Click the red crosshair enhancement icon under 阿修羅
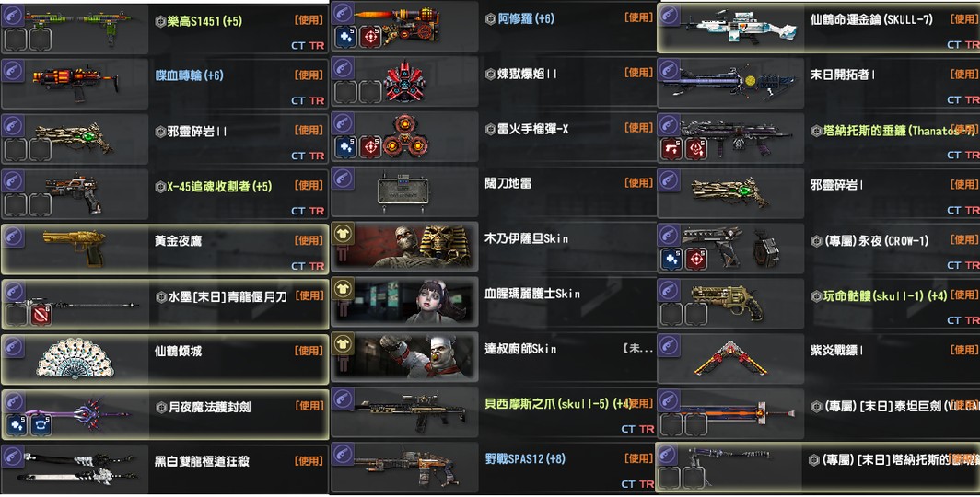This screenshot has width=980, height=497. pos(370,38)
